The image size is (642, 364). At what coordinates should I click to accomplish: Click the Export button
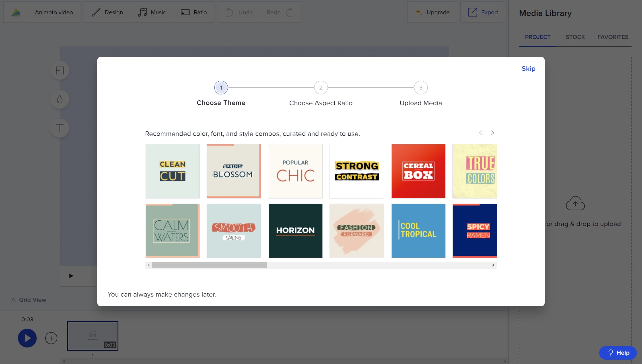tap(483, 12)
